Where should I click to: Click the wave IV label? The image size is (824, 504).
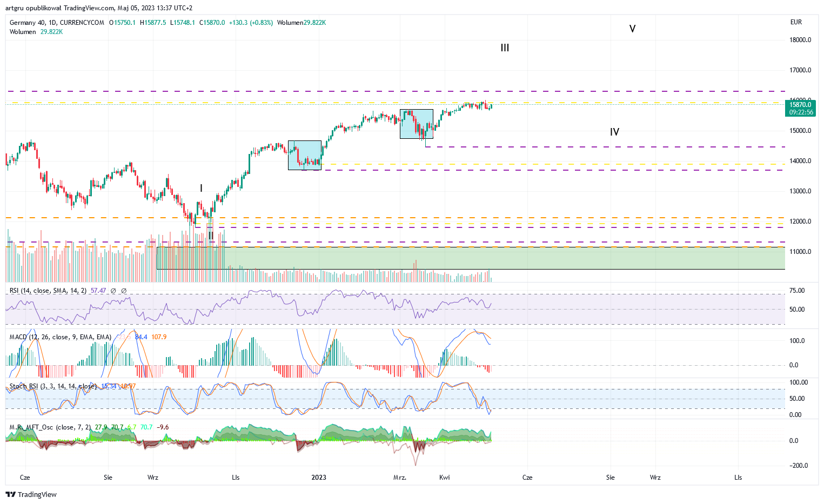pos(614,132)
